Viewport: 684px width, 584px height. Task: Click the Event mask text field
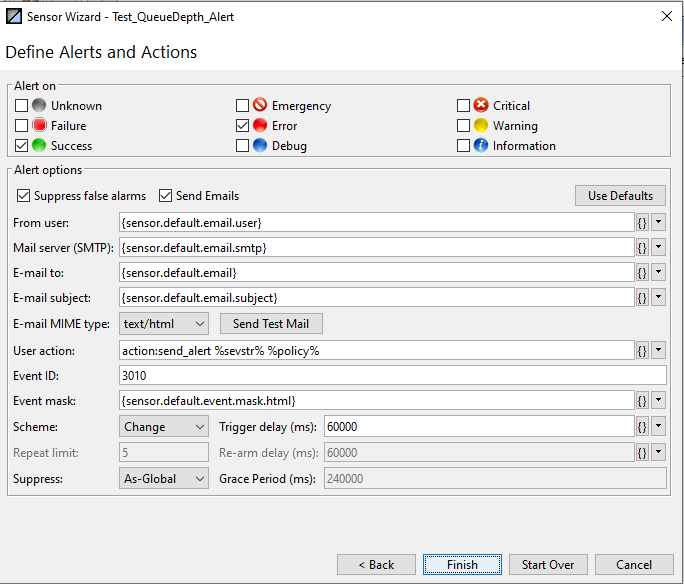tap(376, 400)
